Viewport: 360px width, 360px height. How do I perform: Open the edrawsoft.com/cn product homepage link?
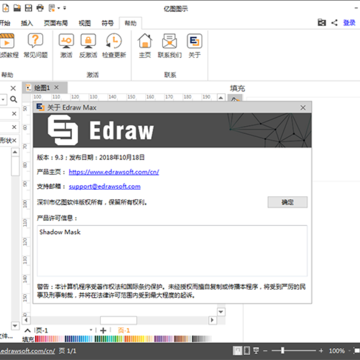[x=114, y=172]
